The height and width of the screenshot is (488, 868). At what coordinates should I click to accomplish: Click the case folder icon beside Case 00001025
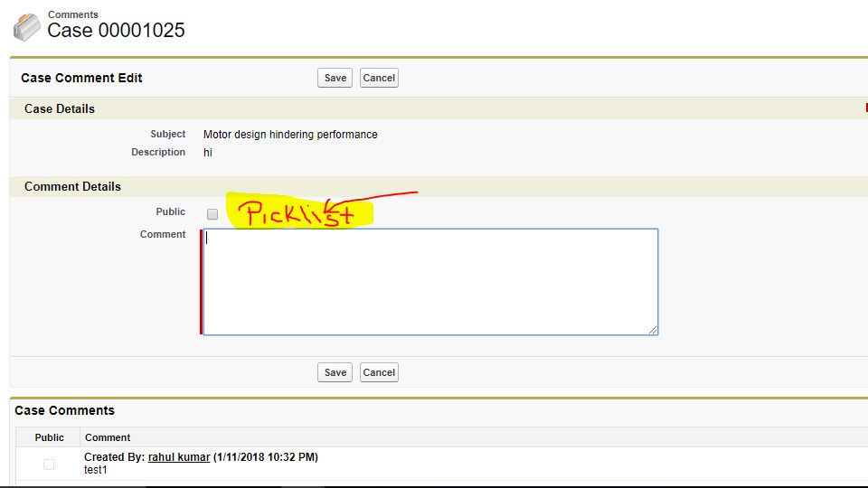point(26,27)
